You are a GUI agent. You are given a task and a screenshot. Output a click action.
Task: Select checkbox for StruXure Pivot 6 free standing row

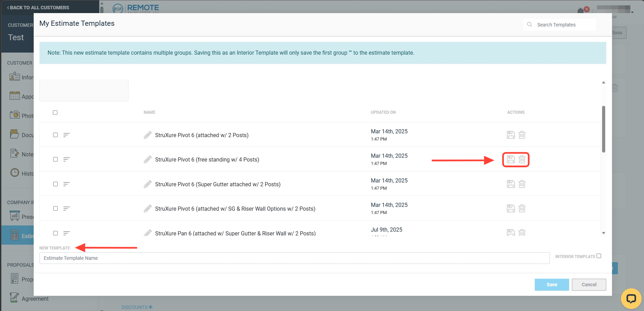coord(55,159)
